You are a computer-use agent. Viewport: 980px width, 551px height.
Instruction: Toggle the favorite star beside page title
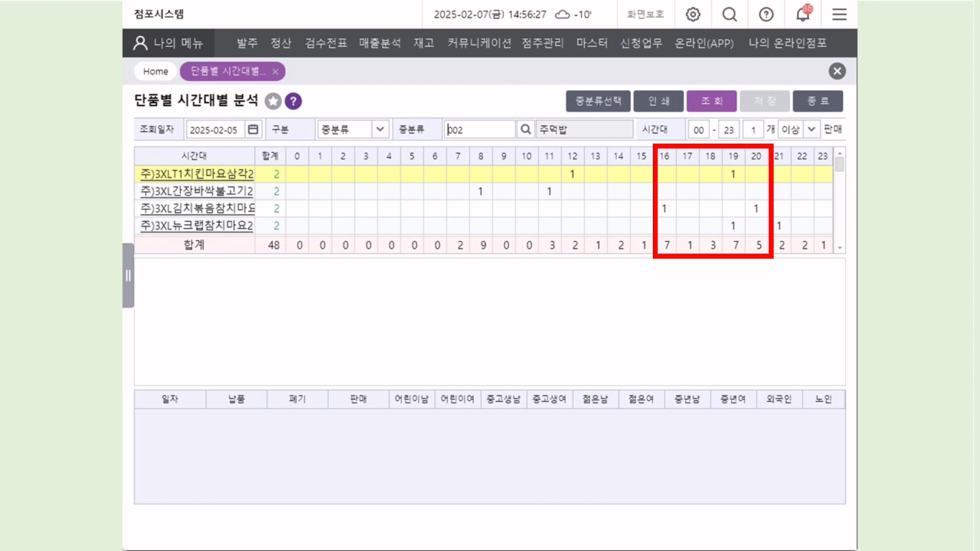click(x=273, y=101)
